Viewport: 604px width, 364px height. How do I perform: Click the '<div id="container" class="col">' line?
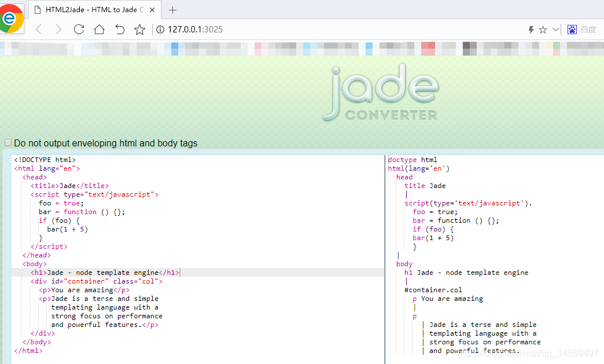[x=96, y=281]
